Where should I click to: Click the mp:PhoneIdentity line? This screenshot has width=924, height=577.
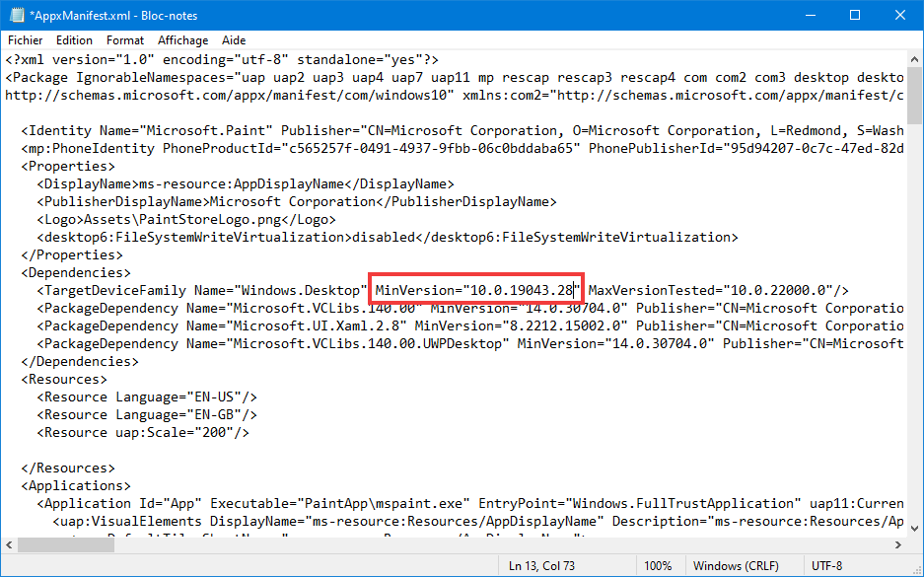click(x=462, y=148)
